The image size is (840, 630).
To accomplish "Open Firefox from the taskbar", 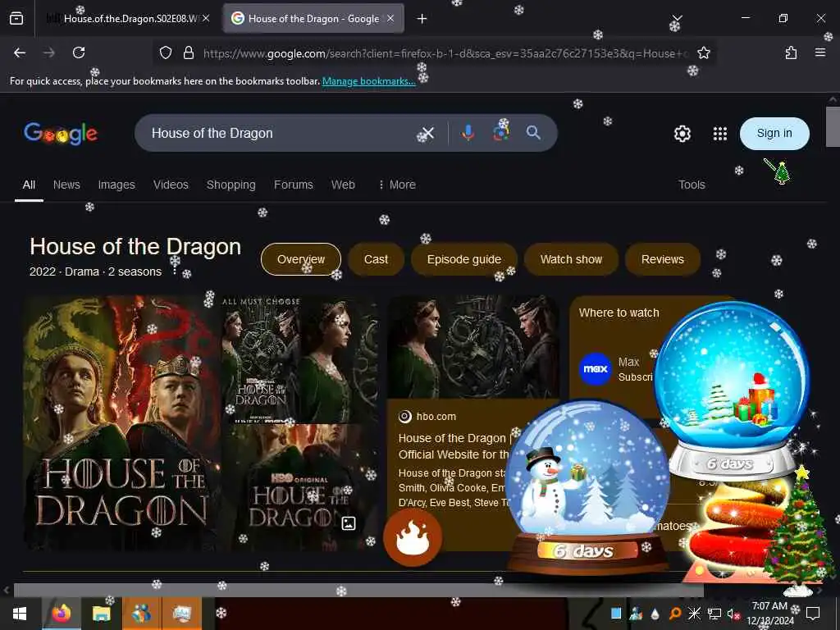I will click(61, 614).
